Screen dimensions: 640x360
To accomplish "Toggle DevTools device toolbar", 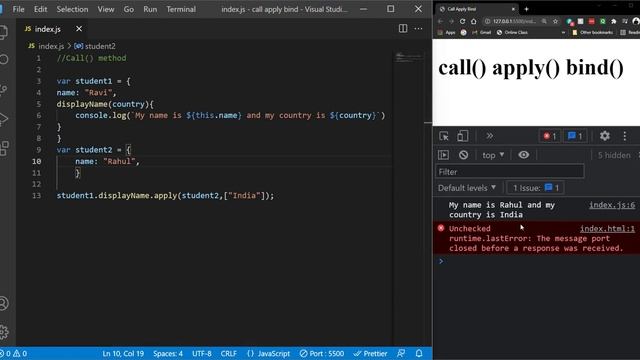I will click(x=462, y=136).
